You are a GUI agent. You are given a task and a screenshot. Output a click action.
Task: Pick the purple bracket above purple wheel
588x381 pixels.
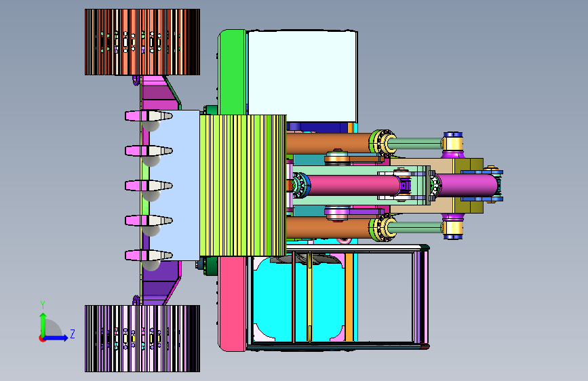(161, 283)
